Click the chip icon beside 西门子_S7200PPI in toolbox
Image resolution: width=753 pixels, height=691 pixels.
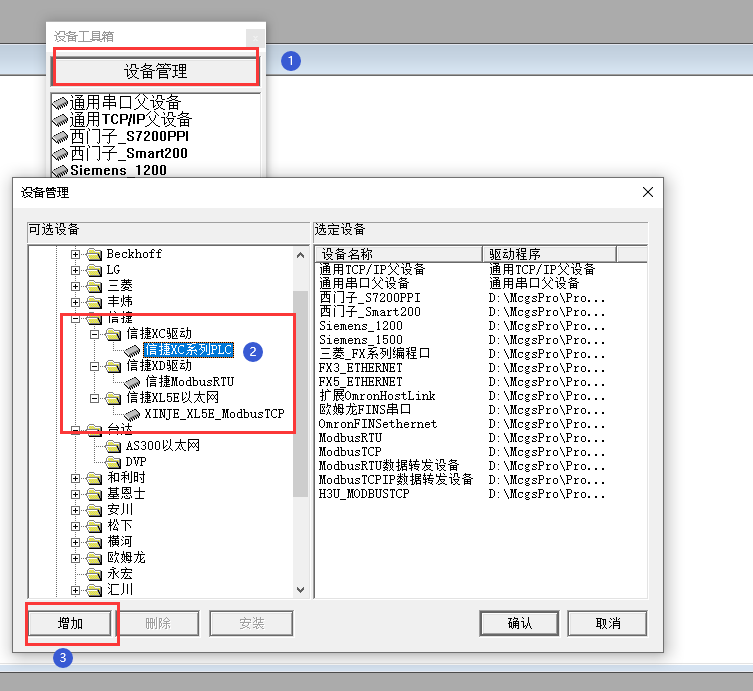(60, 137)
